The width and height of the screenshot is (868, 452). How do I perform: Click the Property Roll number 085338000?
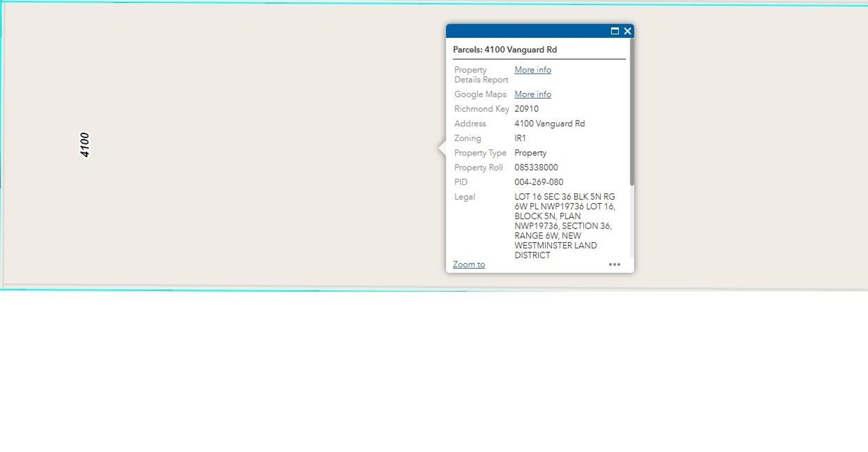coord(536,167)
